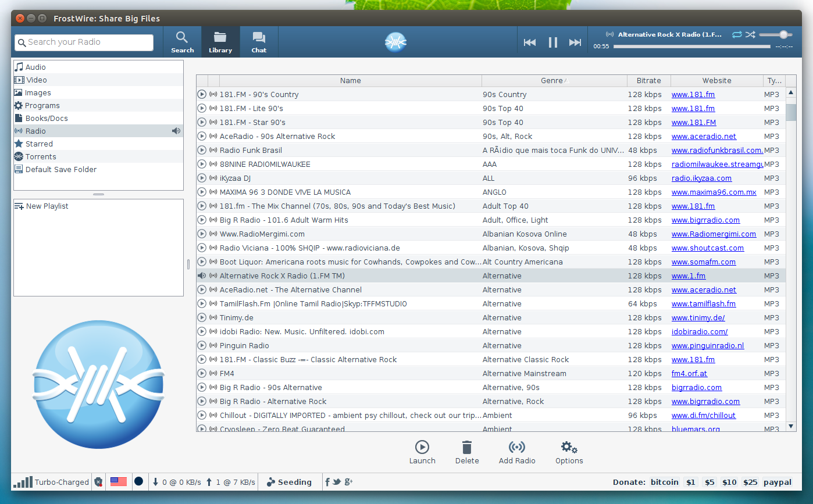Click the Add Radio button
This screenshot has height=504, width=813.
tap(517, 452)
